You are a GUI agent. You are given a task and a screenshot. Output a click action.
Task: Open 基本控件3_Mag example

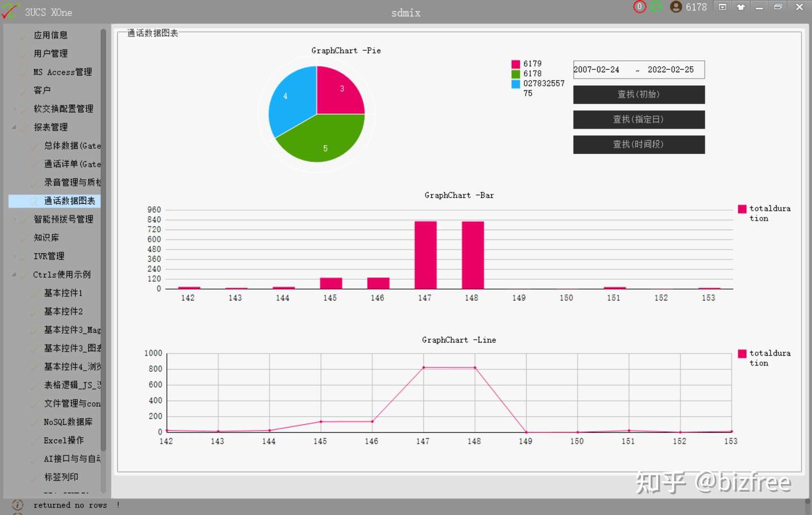(72, 330)
